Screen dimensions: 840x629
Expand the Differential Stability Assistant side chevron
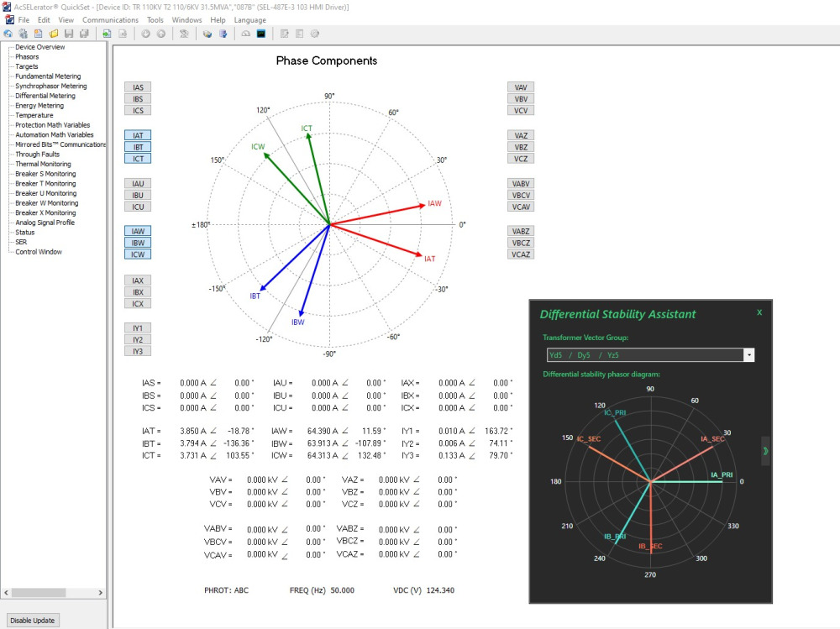(x=765, y=451)
